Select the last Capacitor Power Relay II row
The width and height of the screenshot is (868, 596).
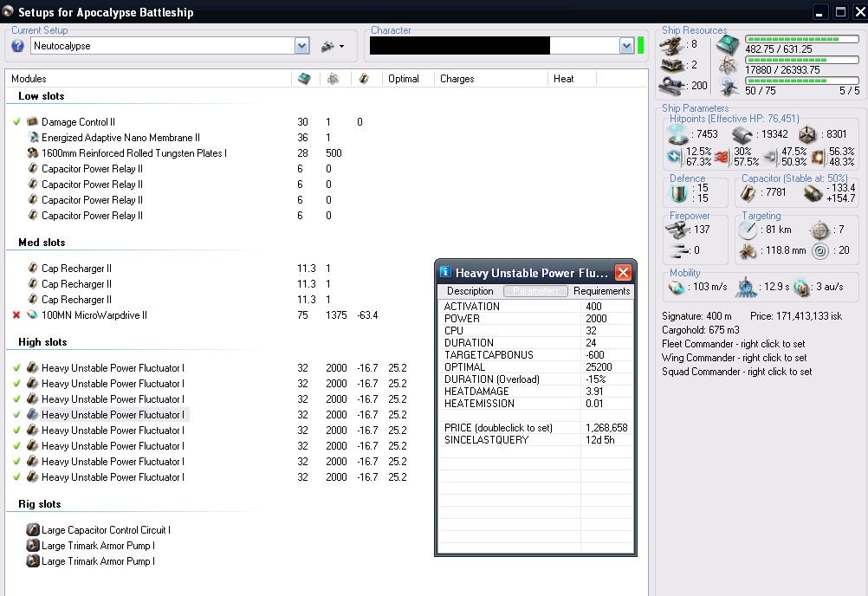click(92, 215)
